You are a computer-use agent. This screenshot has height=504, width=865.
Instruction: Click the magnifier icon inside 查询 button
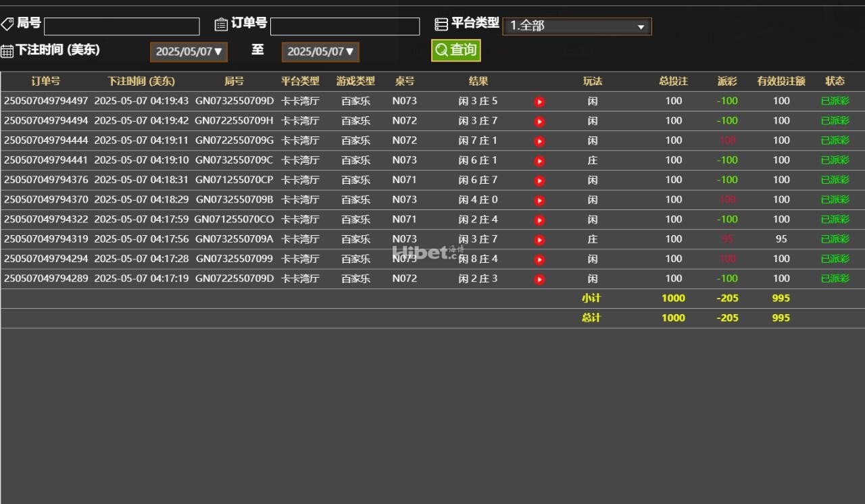pos(442,51)
